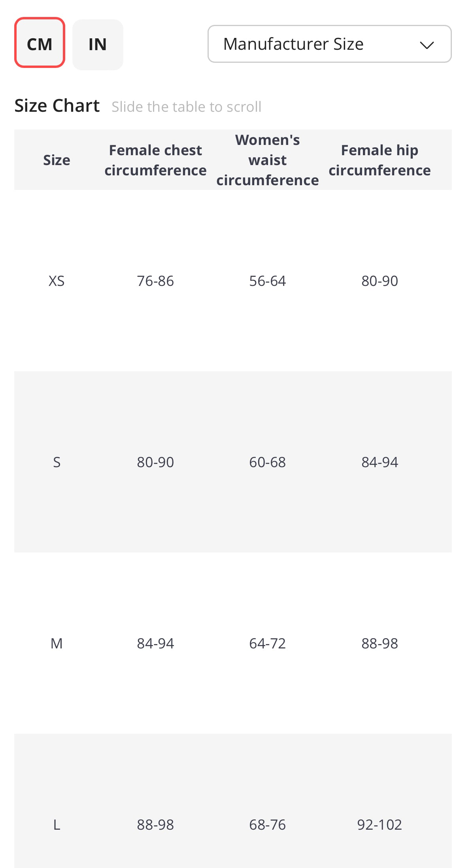Select the Female chest circumference header
This screenshot has width=457, height=868.
point(155,160)
